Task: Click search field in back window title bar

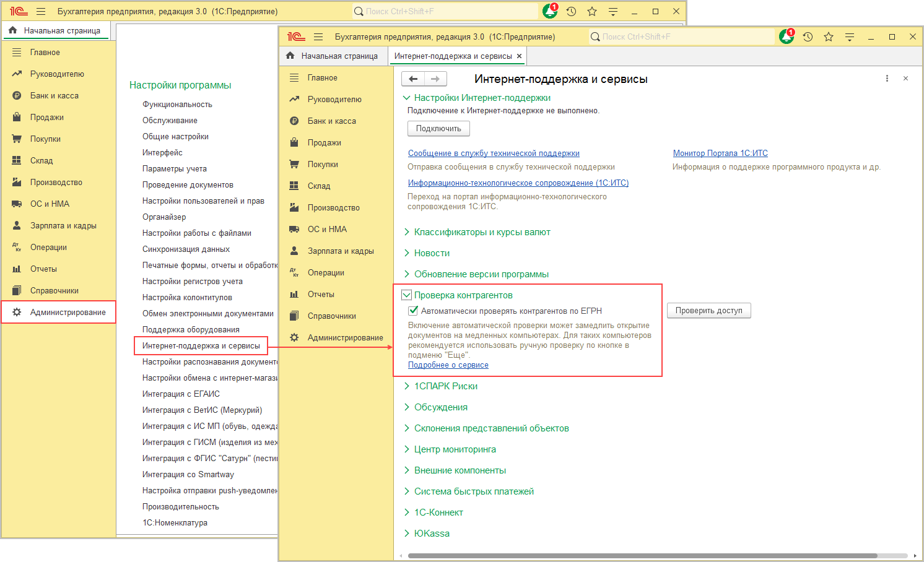Action: pos(445,12)
